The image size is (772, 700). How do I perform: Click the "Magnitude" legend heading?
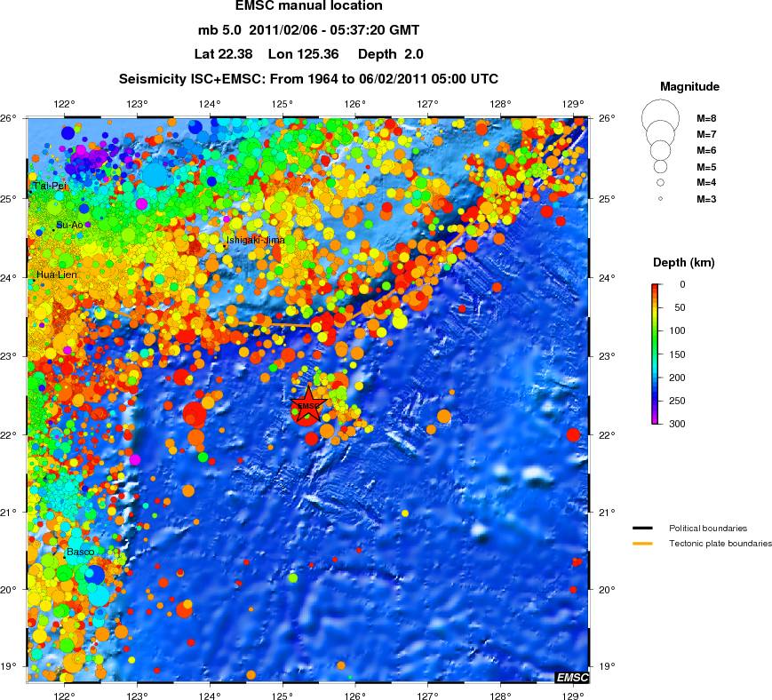[689, 87]
